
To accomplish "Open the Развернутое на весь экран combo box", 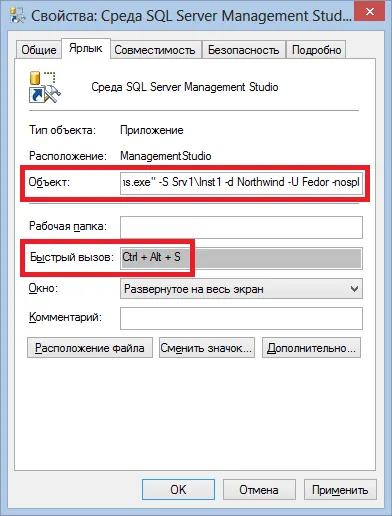I will [x=241, y=289].
